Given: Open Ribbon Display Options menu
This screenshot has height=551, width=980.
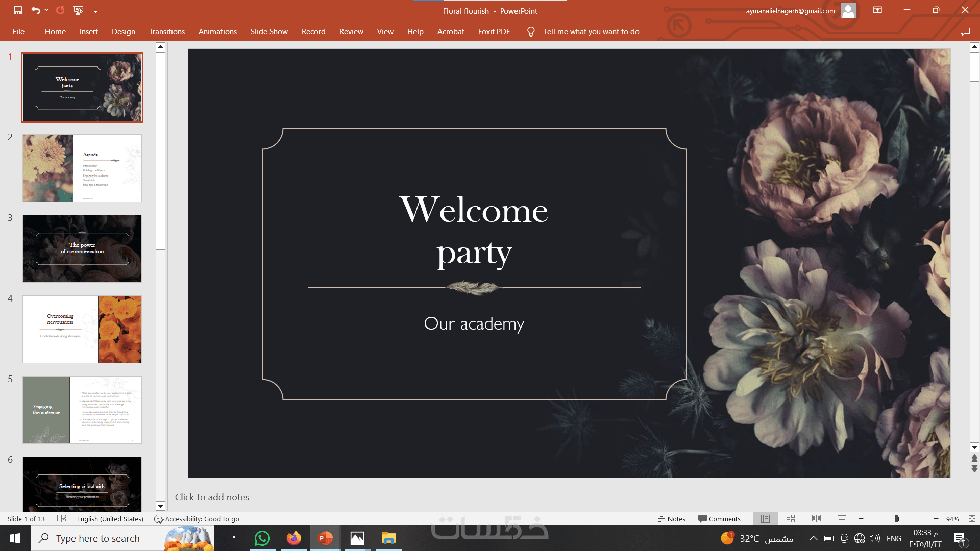Looking at the screenshot, I should [877, 10].
